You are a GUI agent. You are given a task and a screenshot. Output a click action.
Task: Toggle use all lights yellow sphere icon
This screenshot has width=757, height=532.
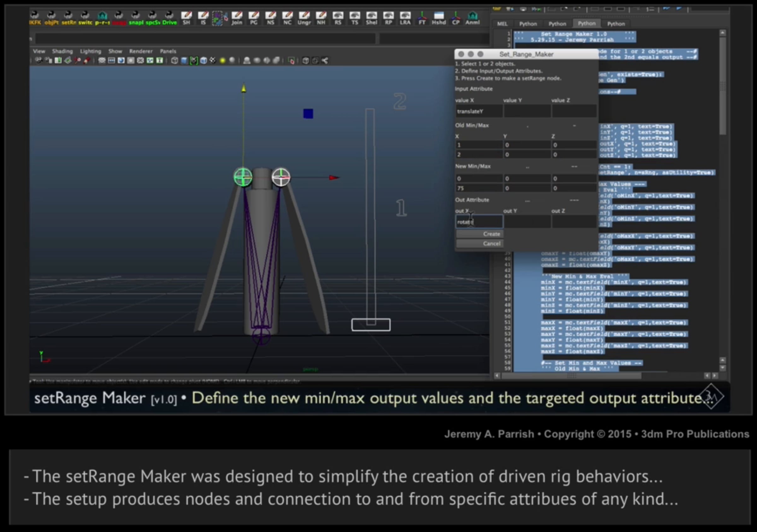[x=223, y=61]
